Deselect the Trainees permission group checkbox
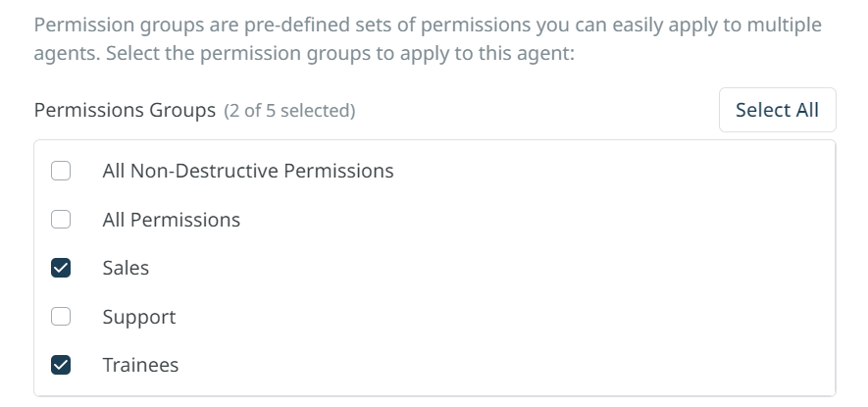The width and height of the screenshot is (868, 407). click(61, 365)
